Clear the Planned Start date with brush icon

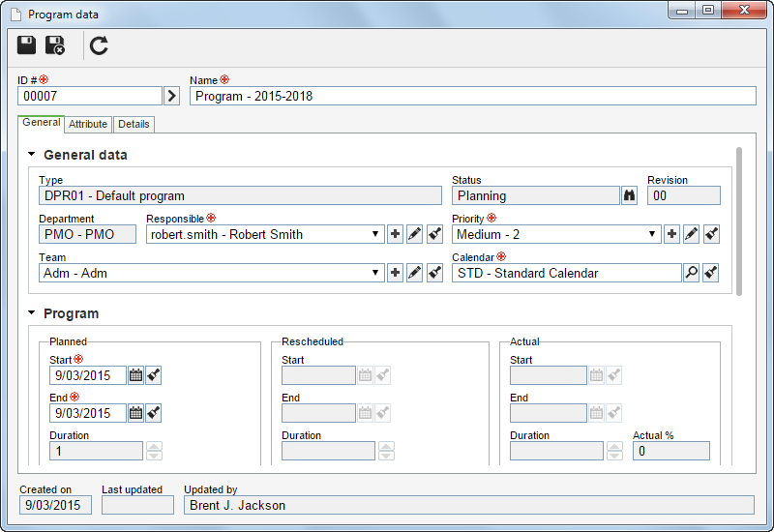[154, 375]
